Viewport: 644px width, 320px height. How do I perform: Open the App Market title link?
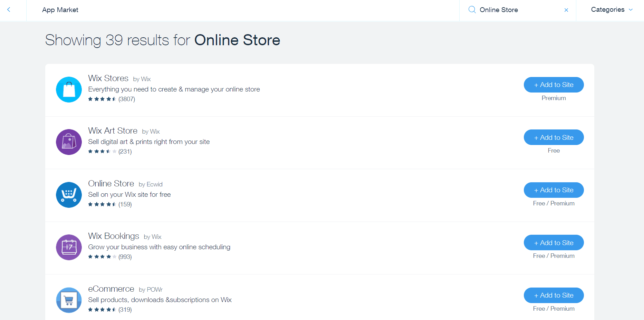60,10
